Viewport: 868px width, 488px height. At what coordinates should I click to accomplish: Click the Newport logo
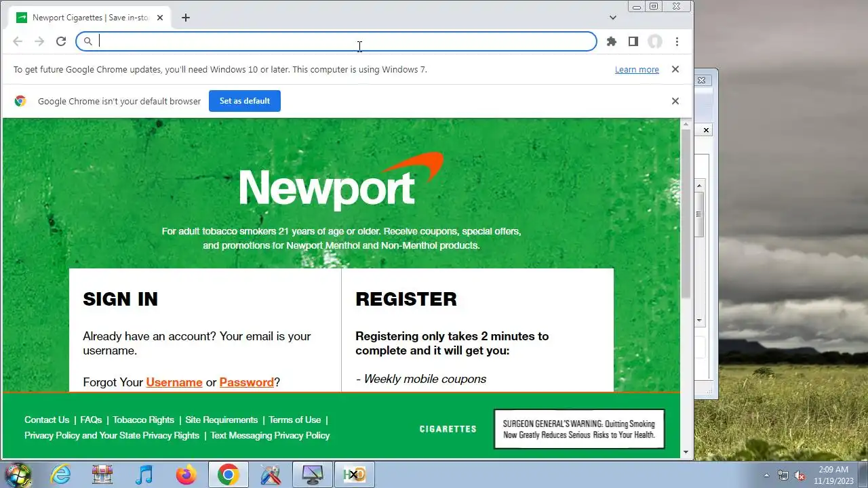click(x=341, y=180)
